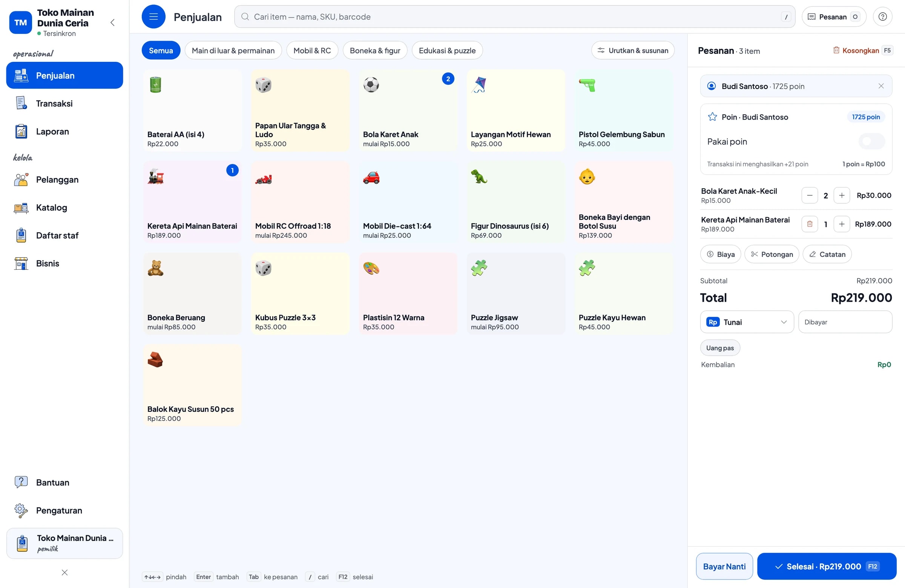This screenshot has height=588, width=905.
Task: Open the Bisnis page
Action: coord(64,264)
